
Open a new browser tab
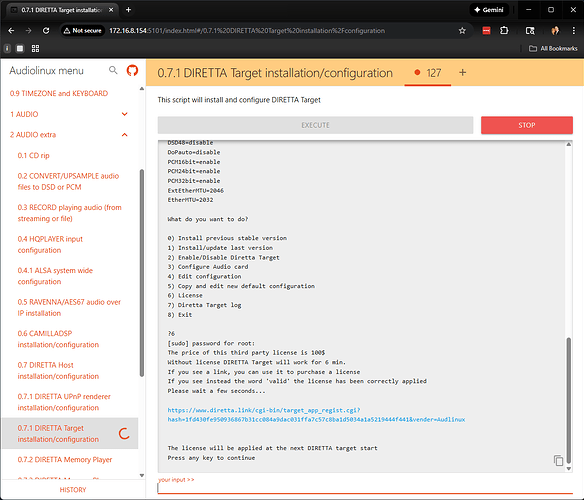tap(128, 10)
